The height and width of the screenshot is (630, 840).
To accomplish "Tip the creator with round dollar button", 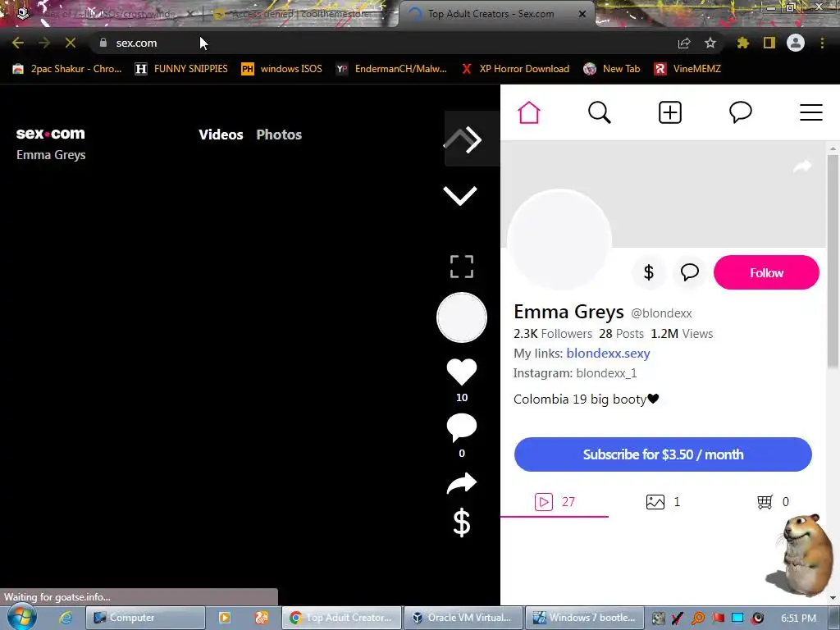I will click(649, 272).
